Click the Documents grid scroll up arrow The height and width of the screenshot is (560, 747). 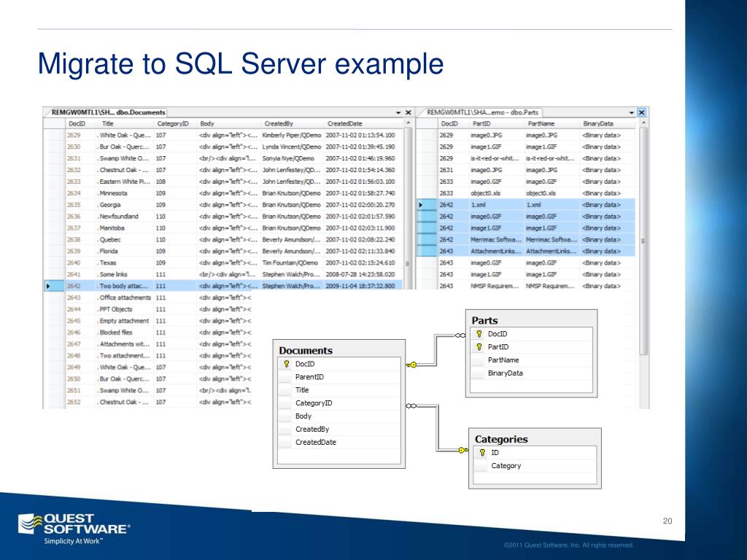[408, 123]
